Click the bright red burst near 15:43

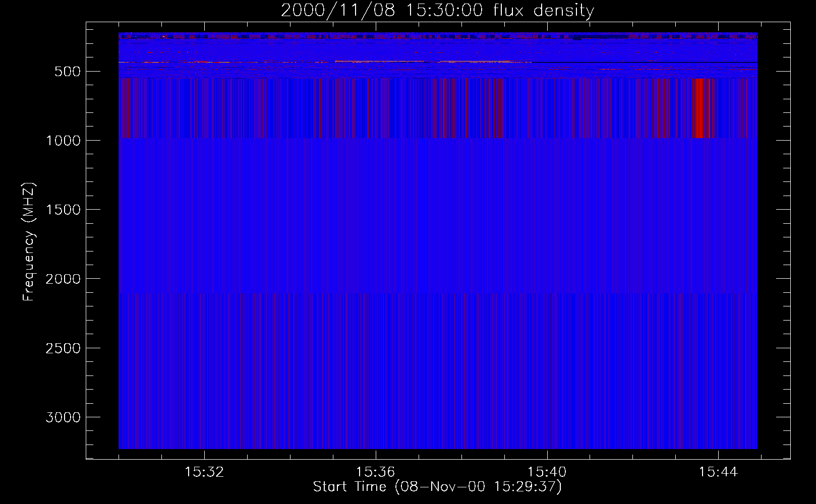pos(698,108)
